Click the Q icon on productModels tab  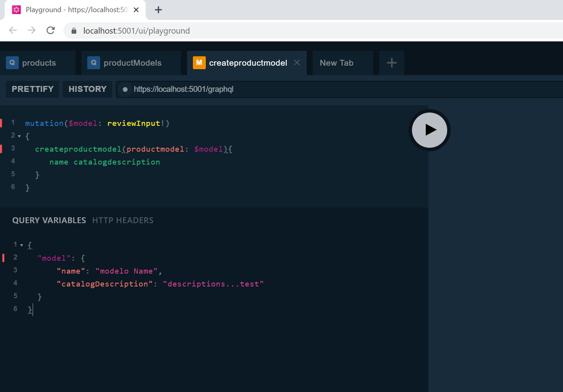94,63
